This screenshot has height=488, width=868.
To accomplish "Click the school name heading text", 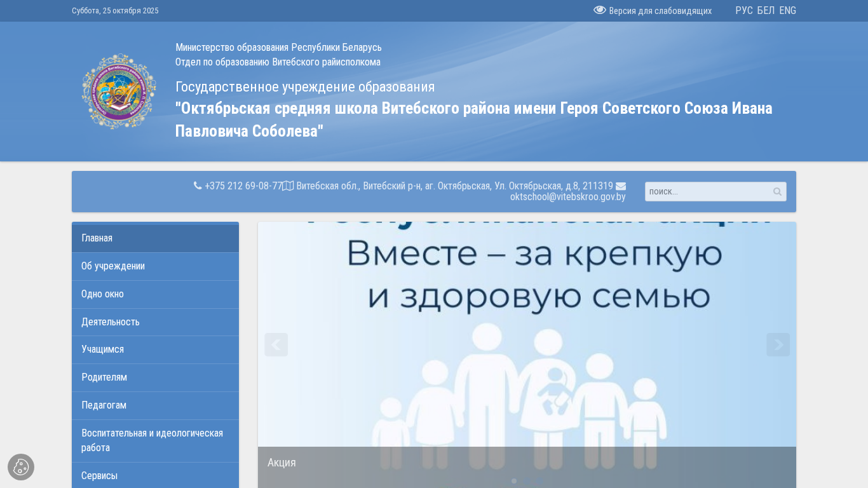I will [474, 119].
